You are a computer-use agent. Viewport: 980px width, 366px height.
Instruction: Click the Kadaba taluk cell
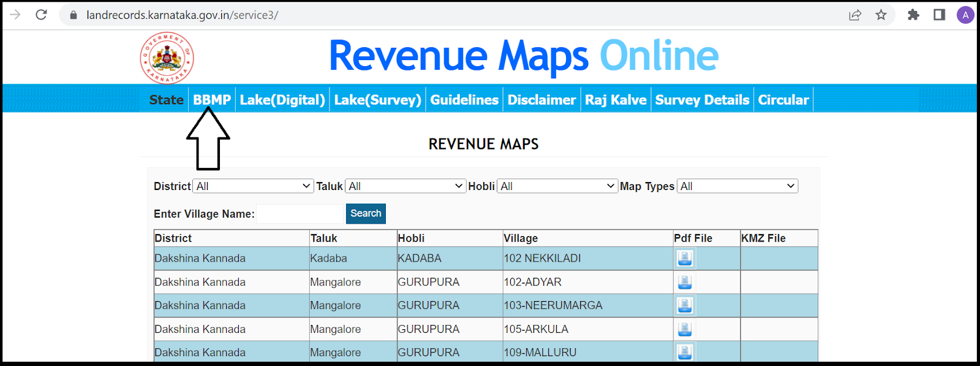(353, 259)
